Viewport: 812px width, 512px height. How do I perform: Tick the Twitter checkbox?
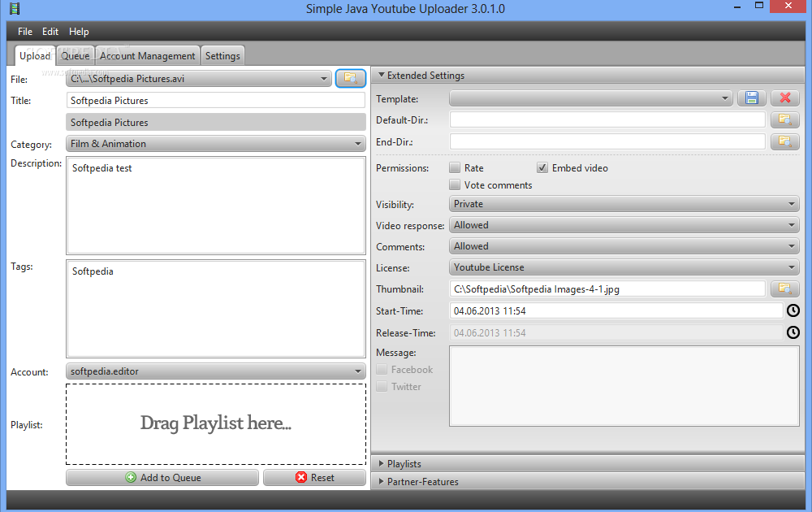382,386
